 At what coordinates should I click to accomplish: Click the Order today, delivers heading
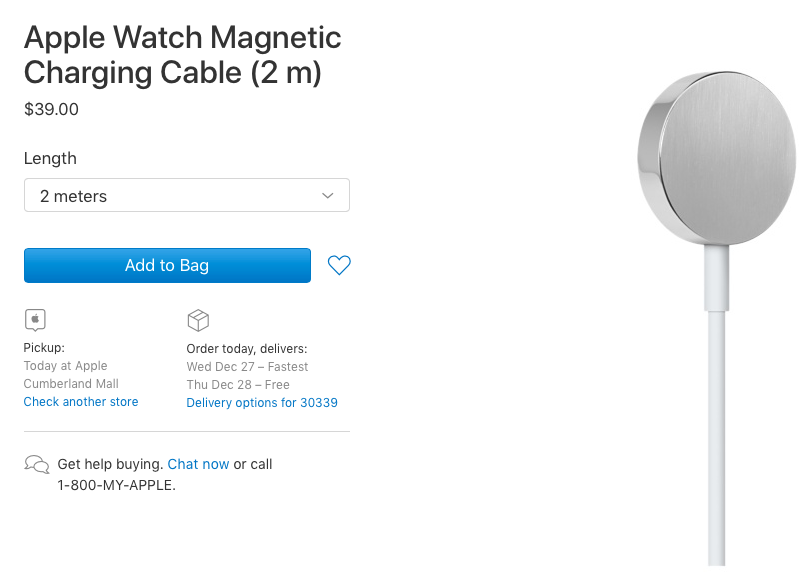point(247,349)
